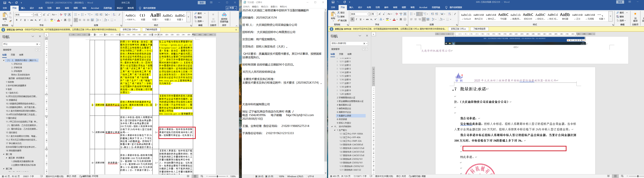Open font size box 三号 in 华科 Word
The image size is (644, 178).
373,14
